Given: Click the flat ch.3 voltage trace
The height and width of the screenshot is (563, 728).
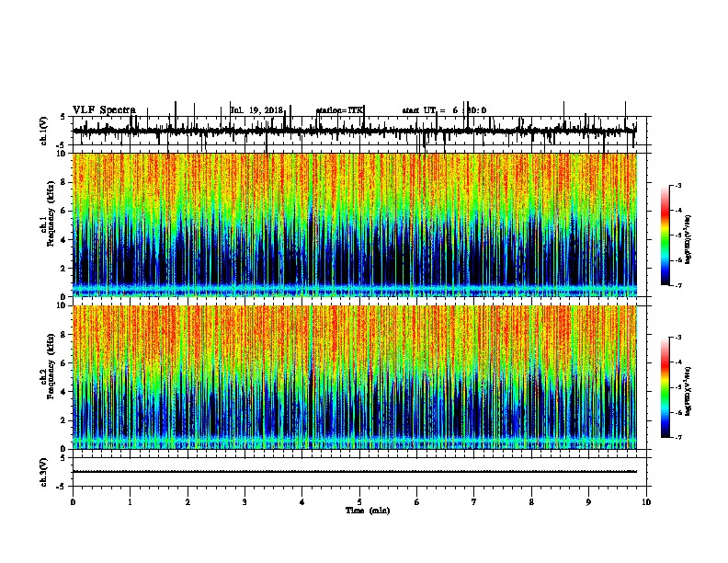Looking at the screenshot, I should [x=354, y=472].
